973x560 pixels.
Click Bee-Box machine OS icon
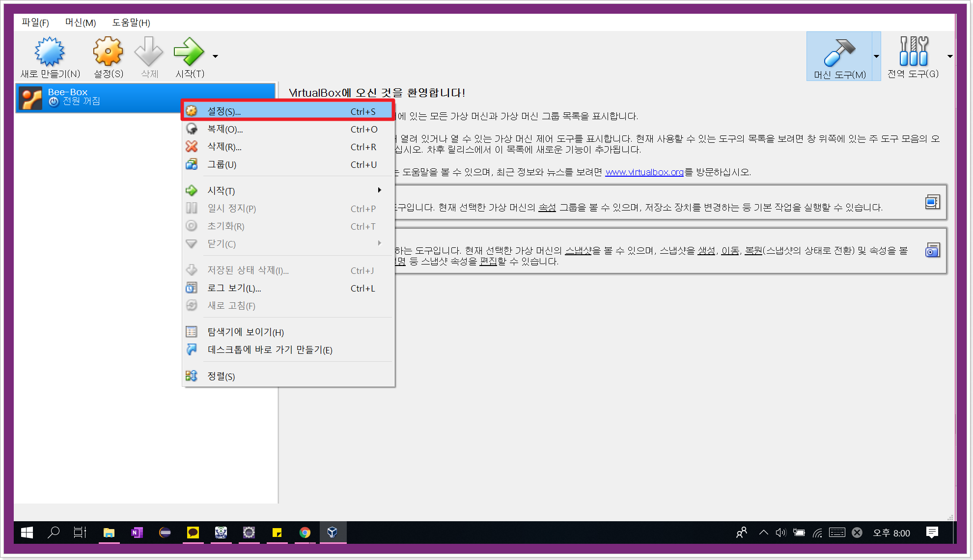(x=30, y=98)
